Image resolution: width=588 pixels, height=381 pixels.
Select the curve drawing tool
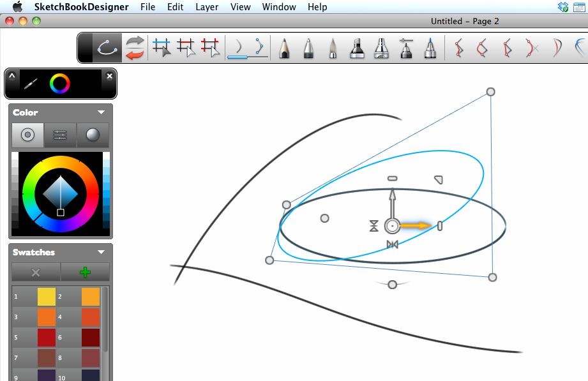[106, 48]
